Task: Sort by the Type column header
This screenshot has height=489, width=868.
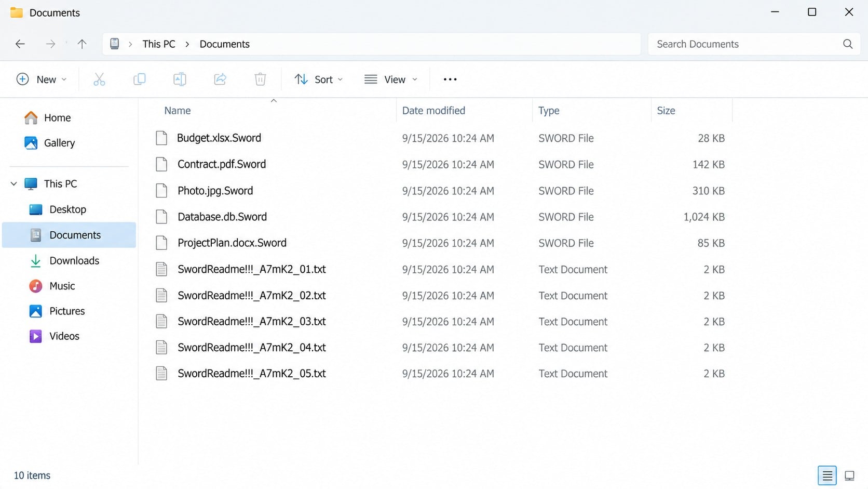Action: click(549, 111)
